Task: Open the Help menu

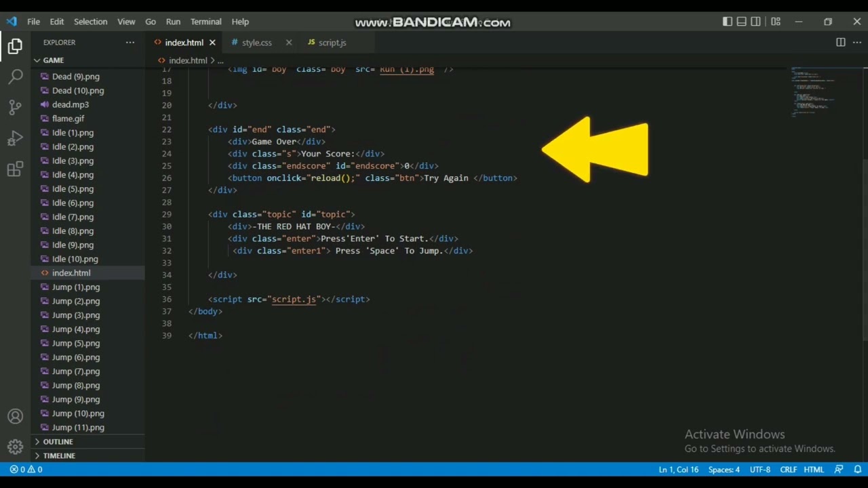Action: click(240, 21)
